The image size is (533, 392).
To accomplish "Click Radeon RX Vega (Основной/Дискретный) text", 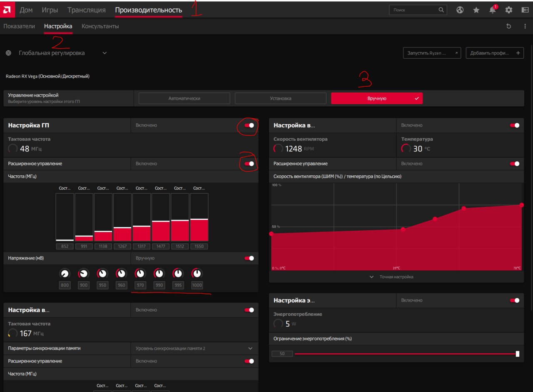I will tap(47, 76).
